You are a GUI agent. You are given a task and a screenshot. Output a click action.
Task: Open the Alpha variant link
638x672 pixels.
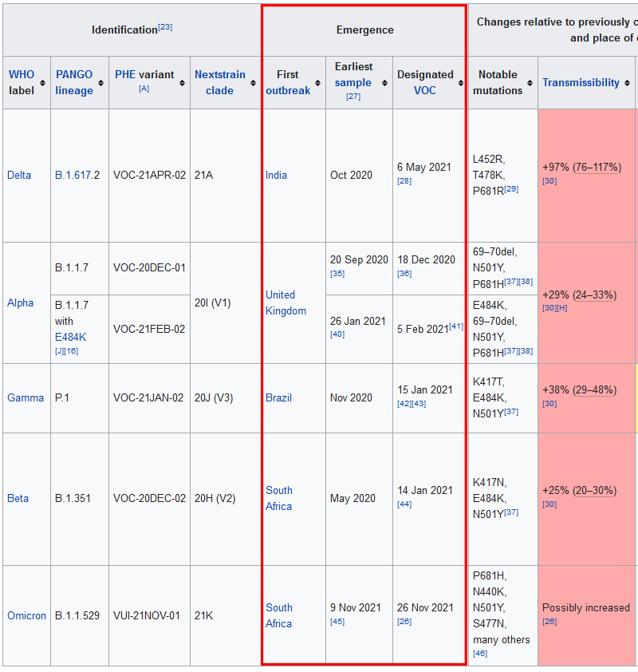[20, 302]
